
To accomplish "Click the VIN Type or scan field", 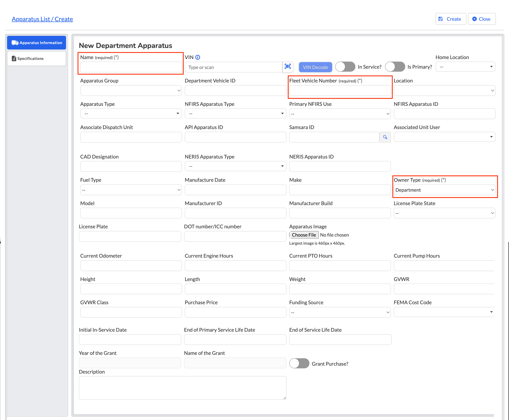I will (233, 67).
